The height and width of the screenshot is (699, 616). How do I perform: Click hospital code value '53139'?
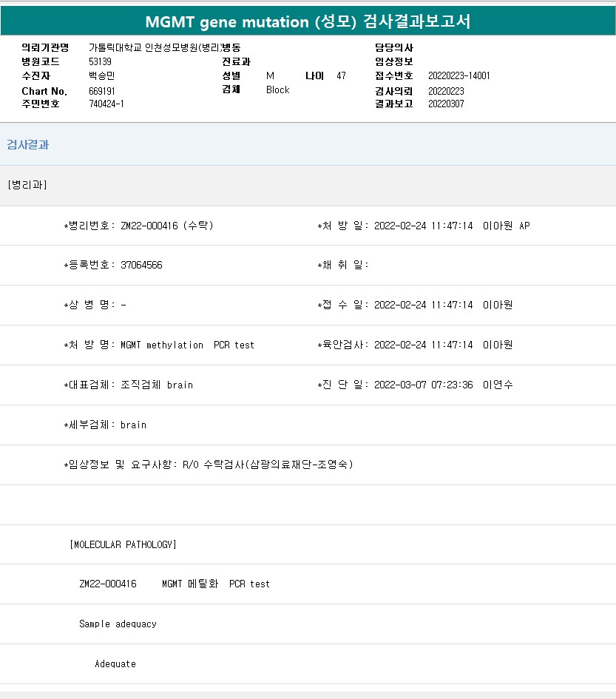point(100,61)
